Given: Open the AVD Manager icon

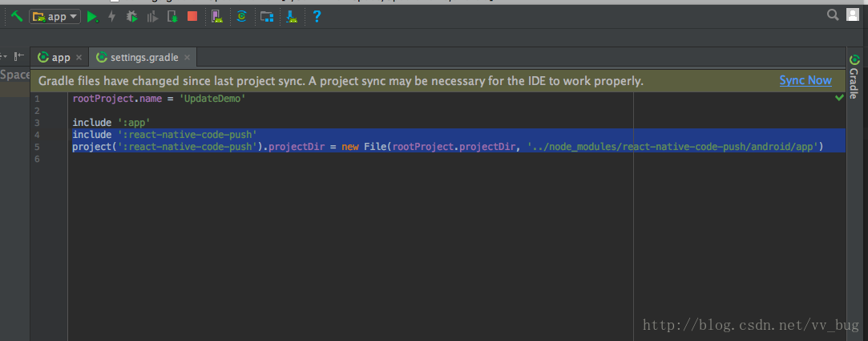Looking at the screenshot, I should click(217, 17).
